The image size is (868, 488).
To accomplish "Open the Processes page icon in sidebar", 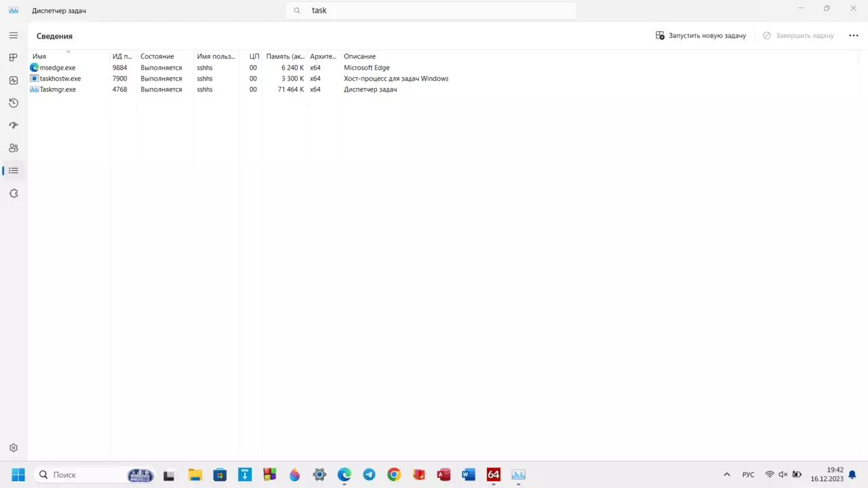I will tap(14, 58).
